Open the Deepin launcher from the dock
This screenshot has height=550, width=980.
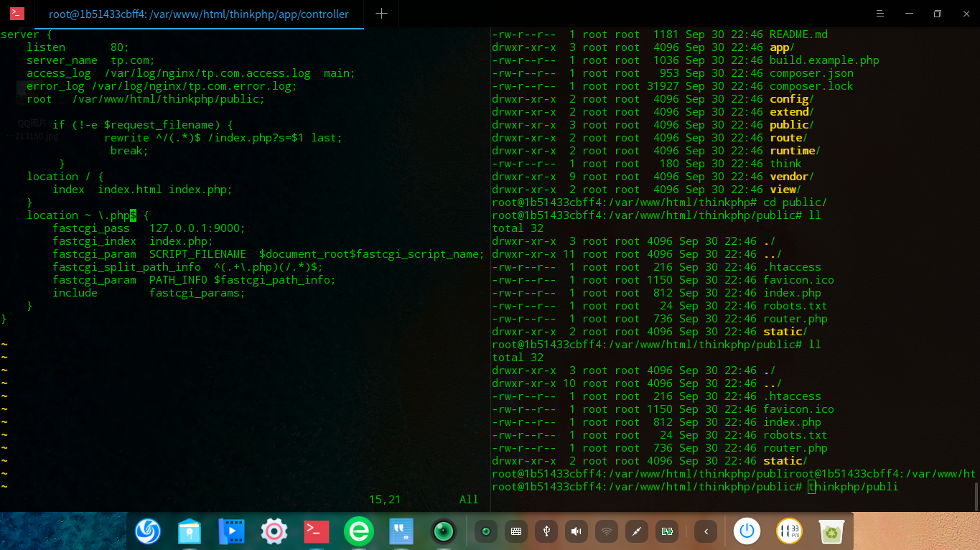pos(148,531)
